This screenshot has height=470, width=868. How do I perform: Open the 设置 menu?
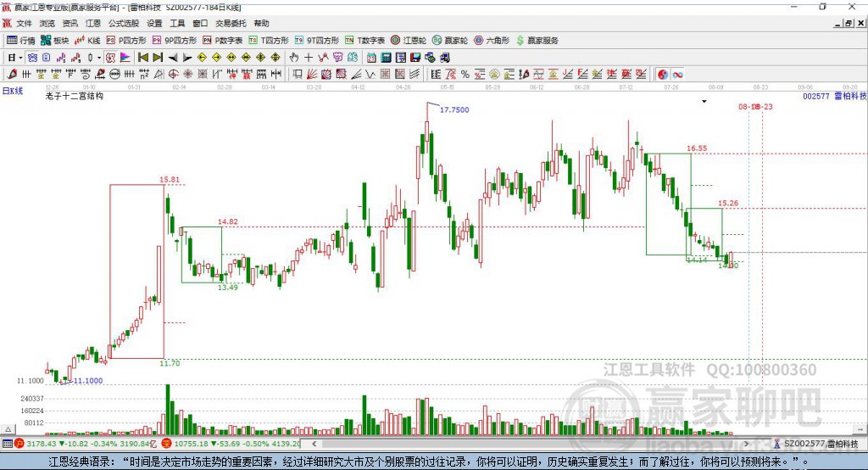tap(154, 23)
